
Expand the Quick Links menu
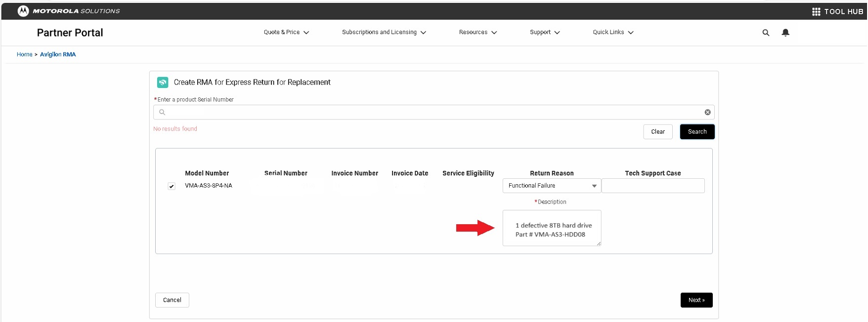click(x=613, y=32)
